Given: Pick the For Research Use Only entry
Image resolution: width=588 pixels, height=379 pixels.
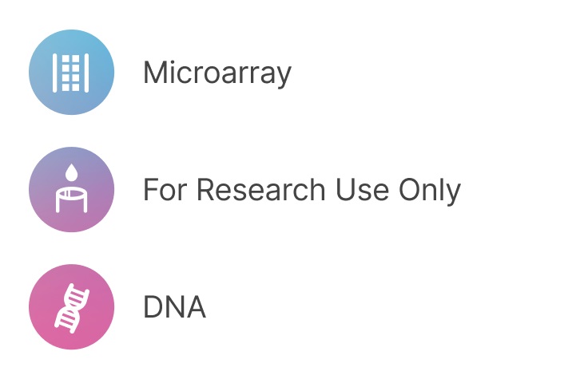Looking at the screenshot, I should [x=301, y=191].
